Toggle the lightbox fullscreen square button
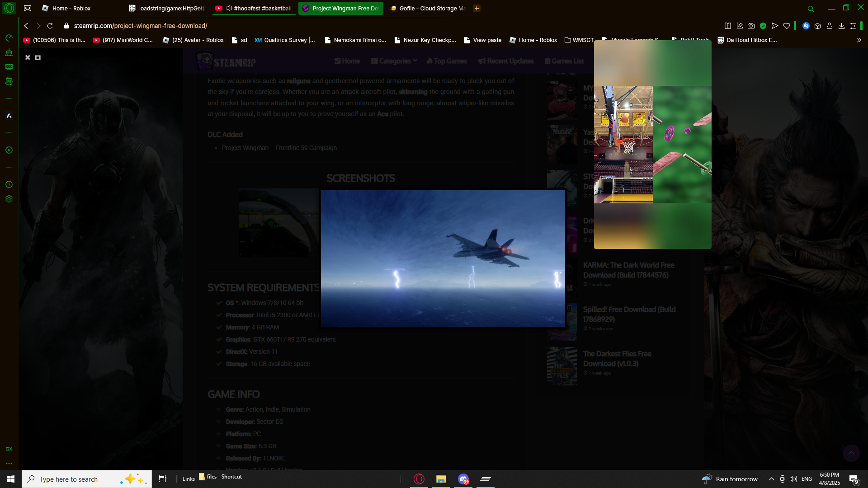 click(38, 57)
